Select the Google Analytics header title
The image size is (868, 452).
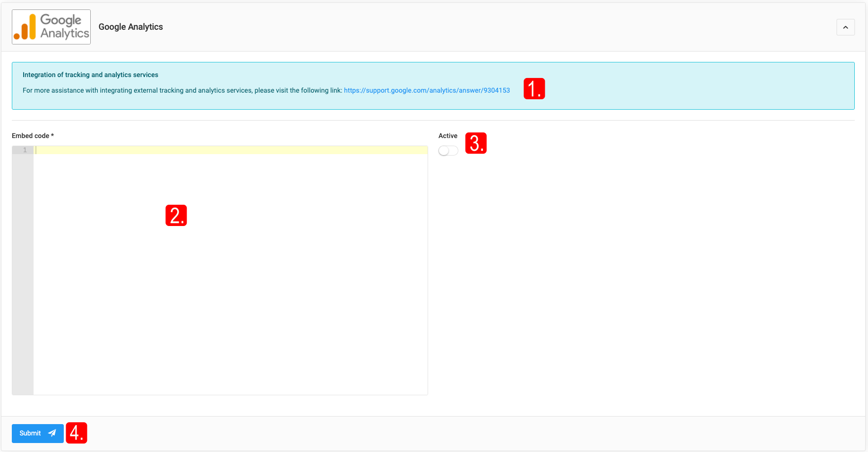click(x=130, y=27)
